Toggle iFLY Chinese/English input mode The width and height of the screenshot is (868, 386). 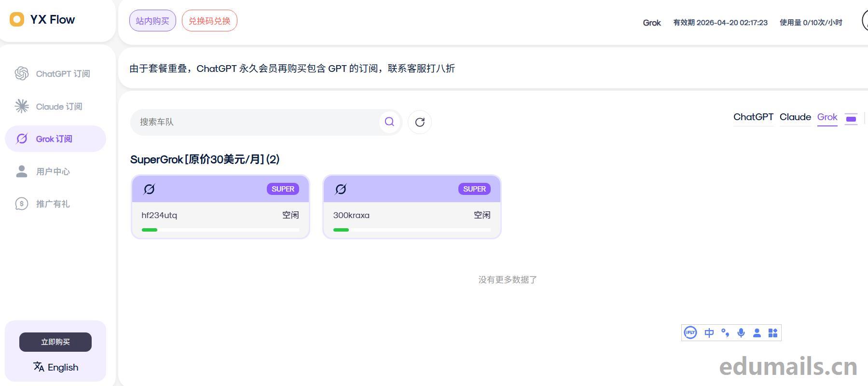tap(709, 333)
